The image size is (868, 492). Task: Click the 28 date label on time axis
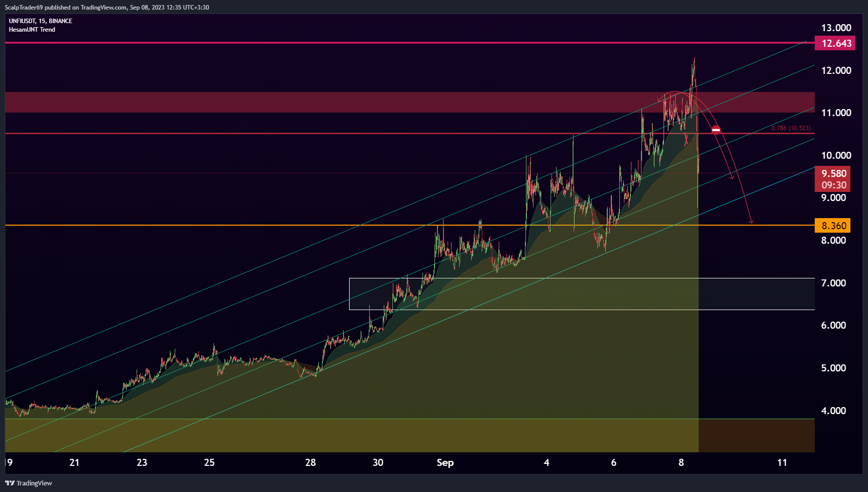(x=310, y=462)
